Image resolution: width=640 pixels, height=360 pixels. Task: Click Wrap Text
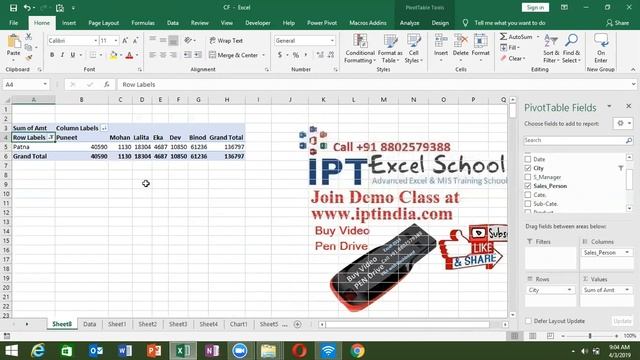(x=226, y=40)
